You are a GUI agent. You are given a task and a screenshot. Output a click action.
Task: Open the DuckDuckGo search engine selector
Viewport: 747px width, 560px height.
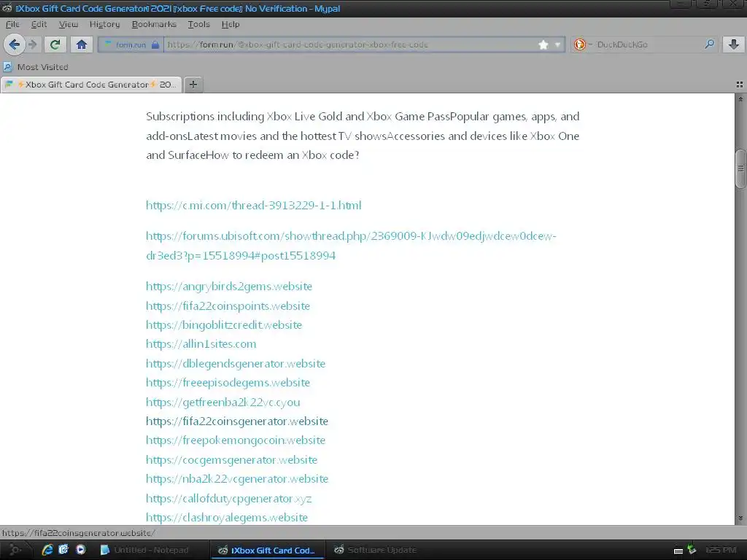581,44
